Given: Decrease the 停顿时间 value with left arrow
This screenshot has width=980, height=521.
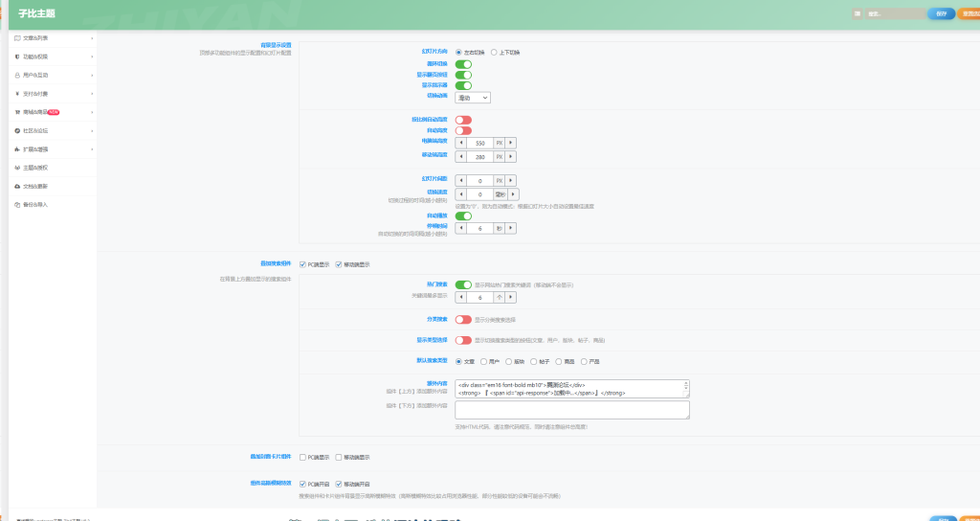Looking at the screenshot, I should (x=461, y=229).
